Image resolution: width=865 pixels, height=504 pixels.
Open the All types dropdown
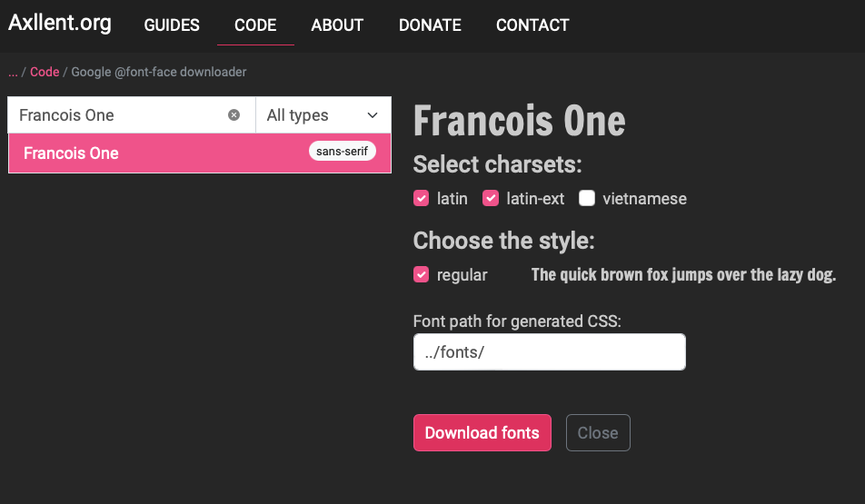[x=323, y=114]
